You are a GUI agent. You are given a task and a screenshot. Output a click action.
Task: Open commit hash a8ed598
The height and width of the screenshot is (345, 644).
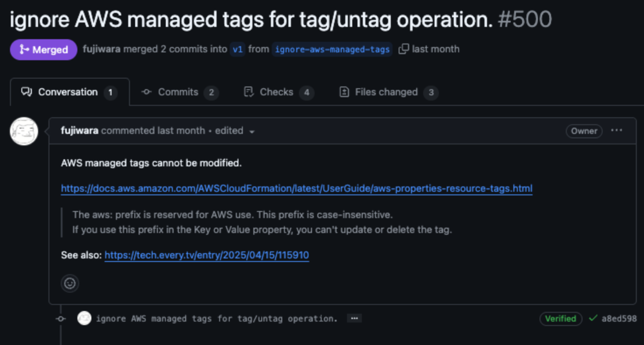pos(619,318)
